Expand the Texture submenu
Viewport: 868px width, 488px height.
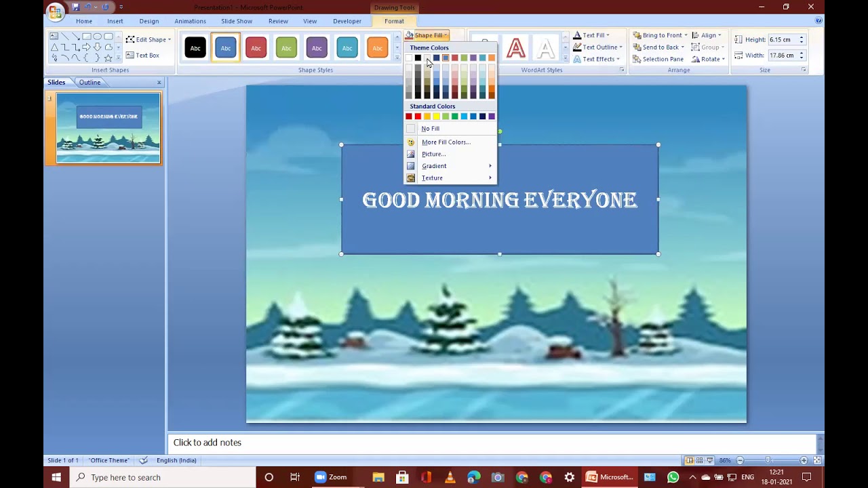click(450, 178)
